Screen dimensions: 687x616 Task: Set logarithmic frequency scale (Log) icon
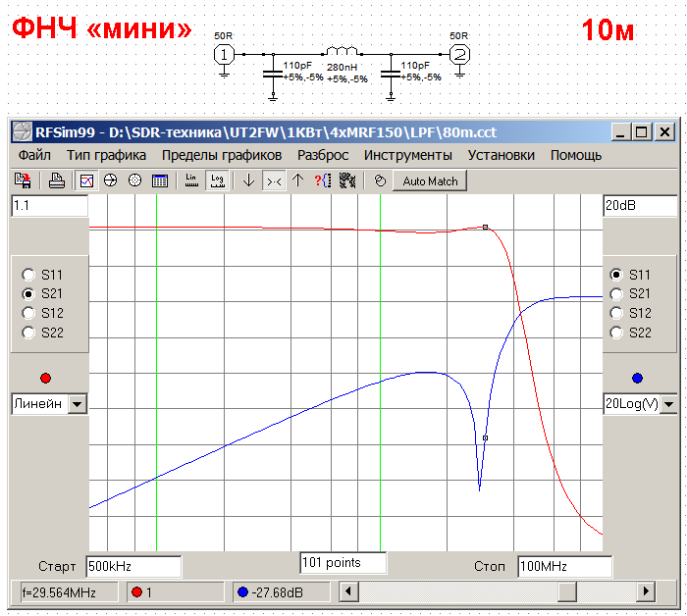tap(217, 180)
